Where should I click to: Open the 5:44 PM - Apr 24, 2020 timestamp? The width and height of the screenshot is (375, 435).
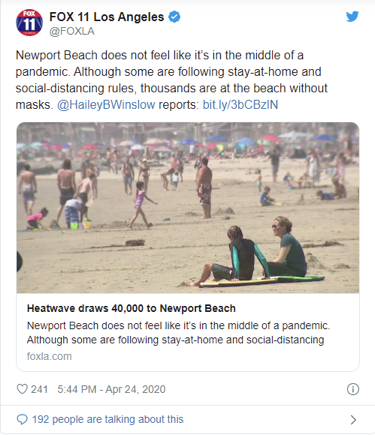click(111, 389)
